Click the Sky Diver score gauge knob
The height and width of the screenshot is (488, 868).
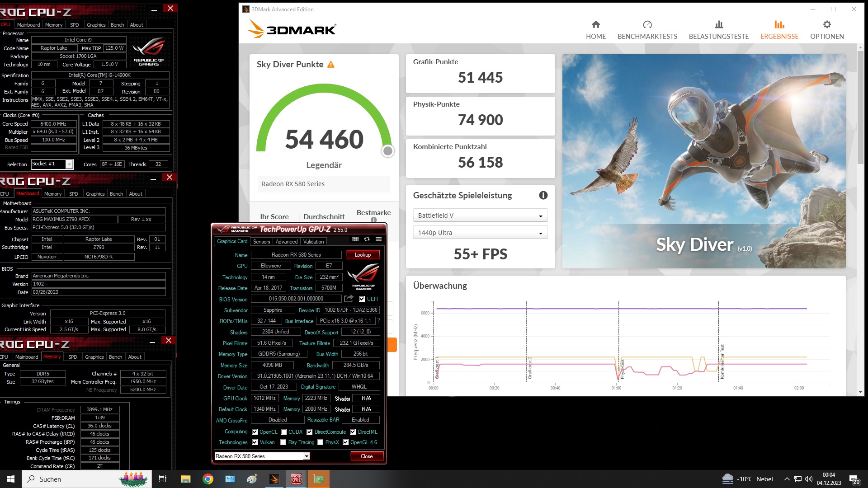(x=387, y=151)
